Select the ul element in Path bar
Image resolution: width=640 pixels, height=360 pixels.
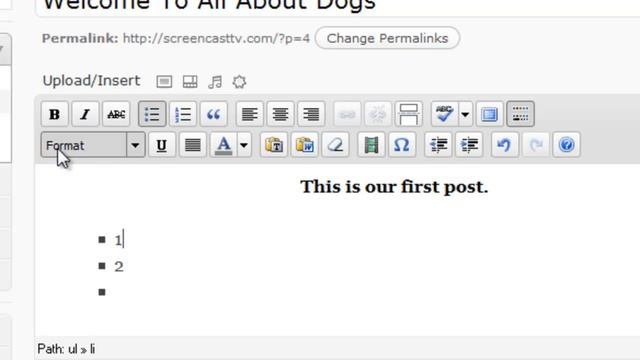(x=73, y=349)
